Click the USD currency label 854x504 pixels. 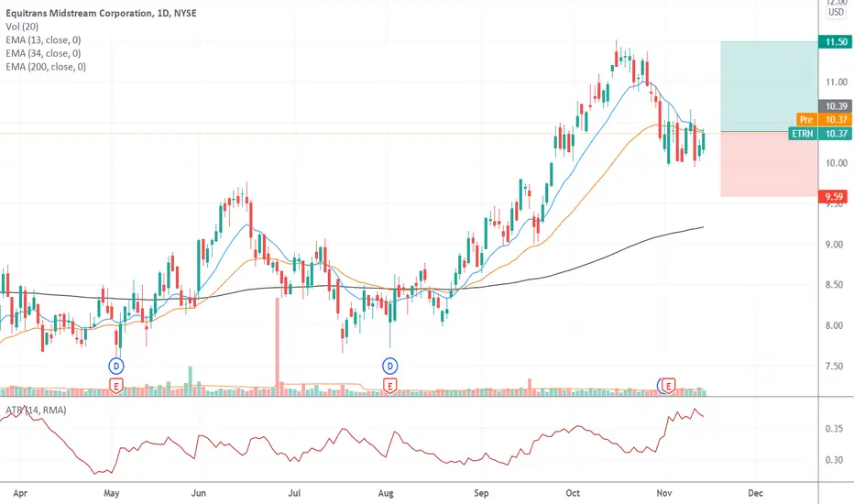tap(836, 12)
